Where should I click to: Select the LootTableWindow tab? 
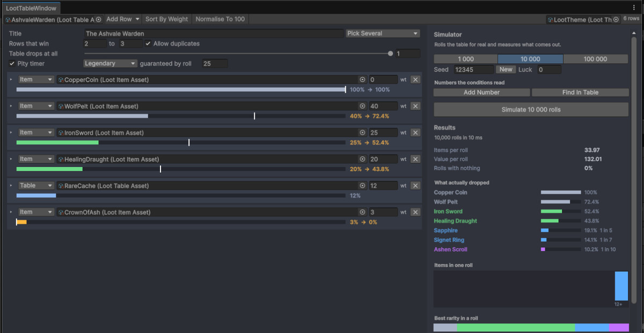[x=31, y=8]
